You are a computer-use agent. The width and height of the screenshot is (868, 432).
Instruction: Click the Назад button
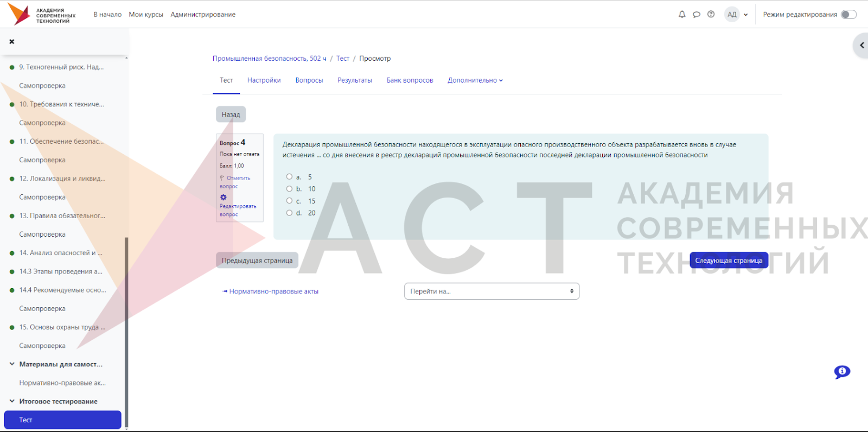pos(231,115)
